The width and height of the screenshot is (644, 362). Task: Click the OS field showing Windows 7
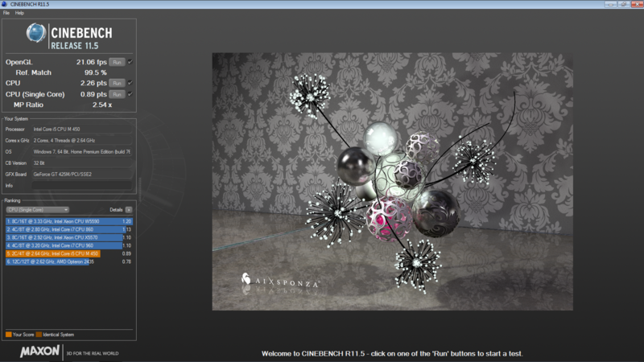click(x=82, y=152)
